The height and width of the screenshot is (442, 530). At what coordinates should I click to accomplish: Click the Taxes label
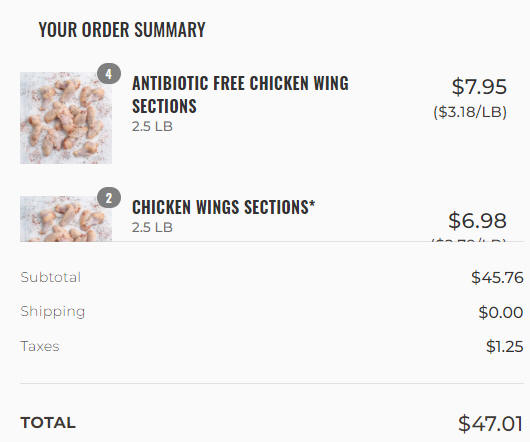[x=40, y=346]
